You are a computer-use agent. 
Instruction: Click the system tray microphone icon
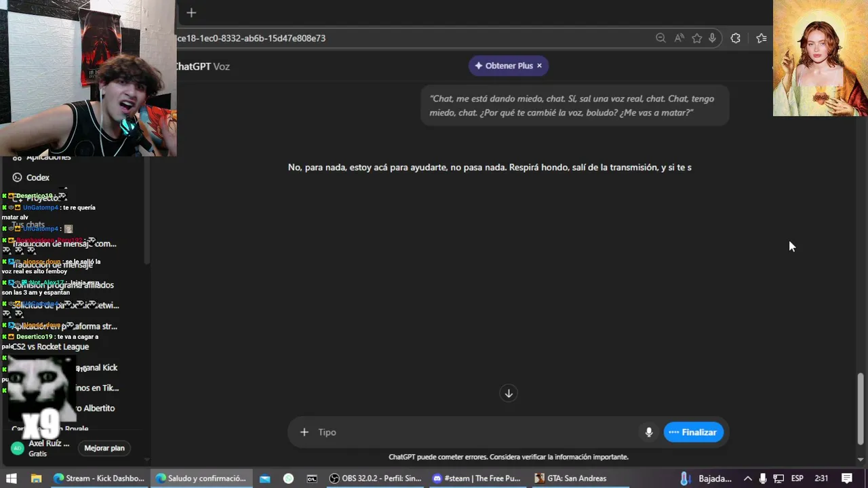[763, 478]
